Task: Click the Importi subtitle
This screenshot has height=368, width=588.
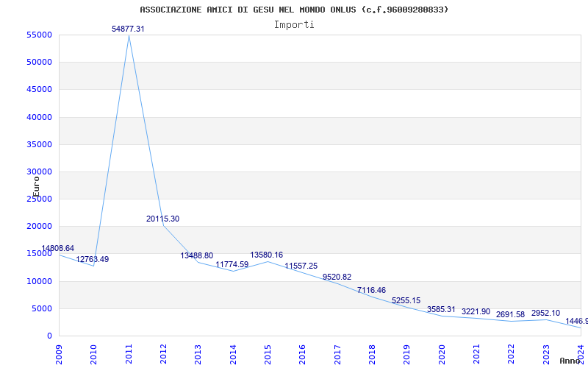Action: click(x=294, y=25)
